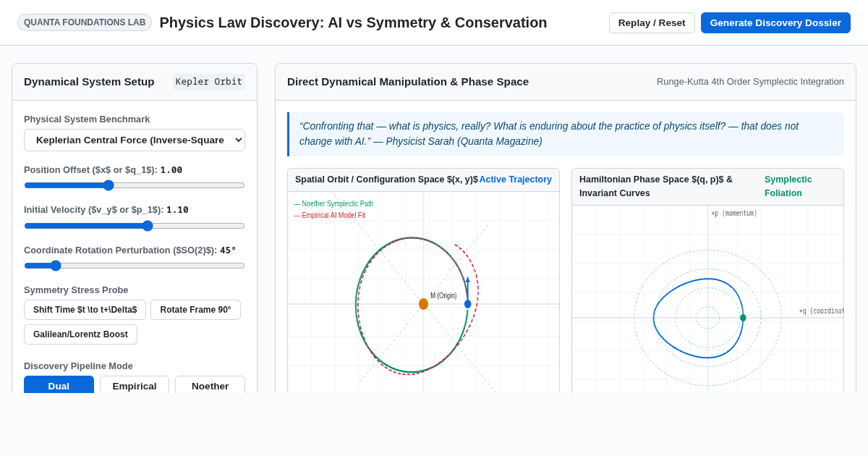Click the Initial Velocity value 1.10

point(177,210)
